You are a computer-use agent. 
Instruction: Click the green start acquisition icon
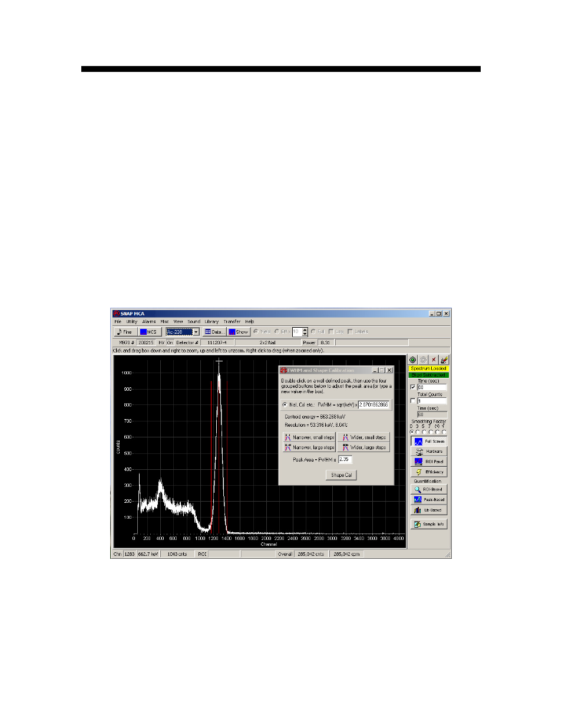point(412,360)
